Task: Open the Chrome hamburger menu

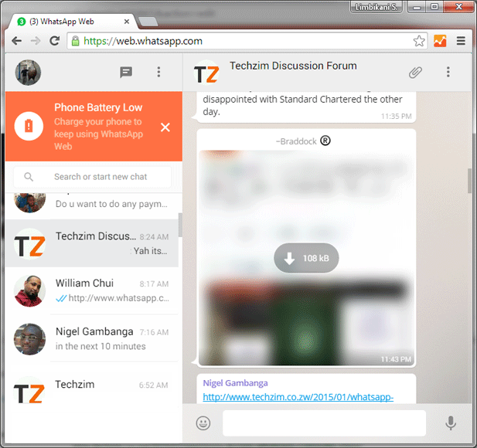Action: click(461, 41)
